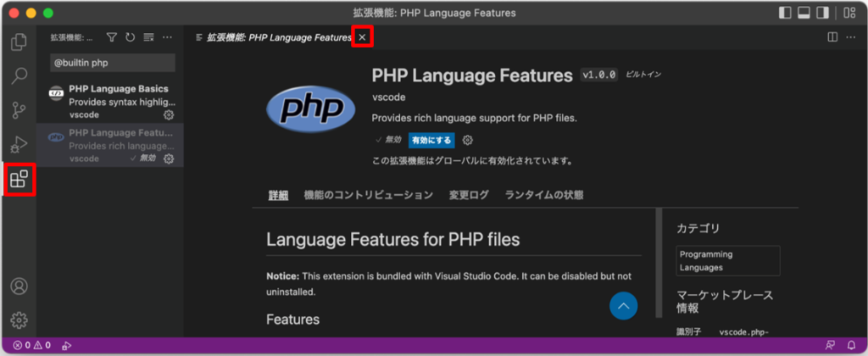Screen dimensions: 868x356
Task: Open notifications bell in status bar
Action: point(851,346)
